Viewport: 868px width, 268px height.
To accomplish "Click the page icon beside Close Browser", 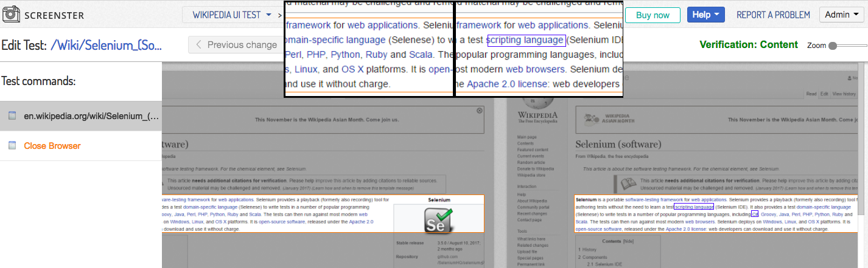I will [x=12, y=145].
